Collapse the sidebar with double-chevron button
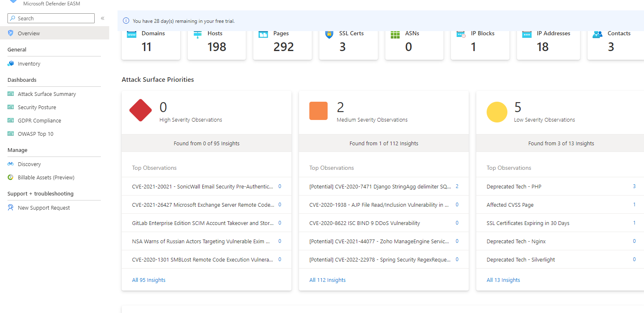Viewport: 644px width, 313px height. click(103, 18)
